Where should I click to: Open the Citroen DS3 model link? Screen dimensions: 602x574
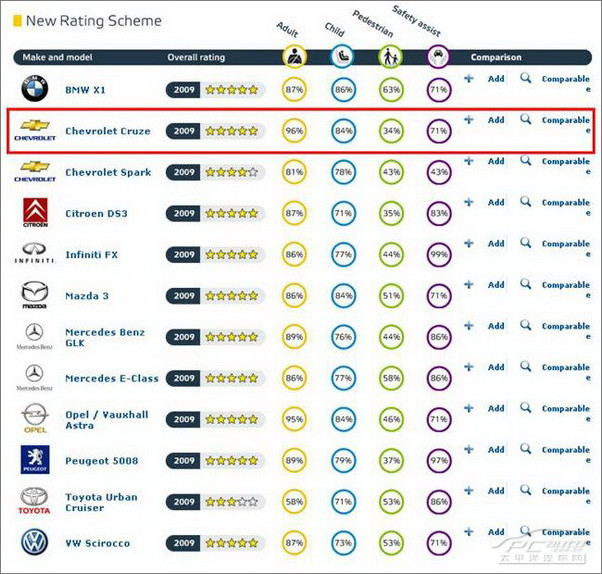[96, 213]
